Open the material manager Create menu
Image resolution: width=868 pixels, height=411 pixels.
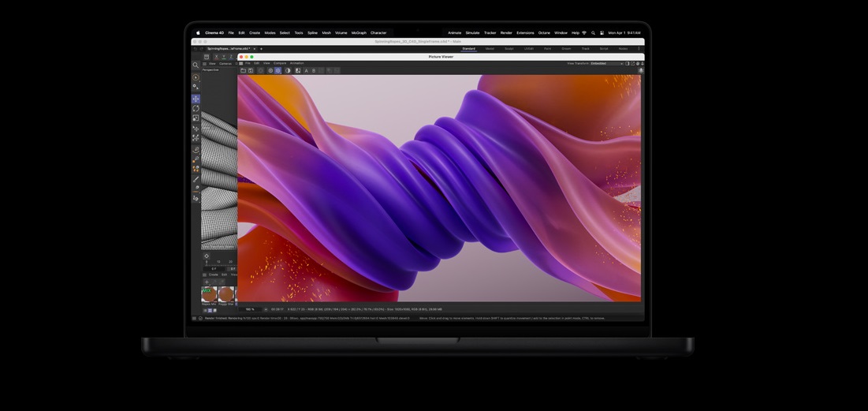tap(213, 275)
